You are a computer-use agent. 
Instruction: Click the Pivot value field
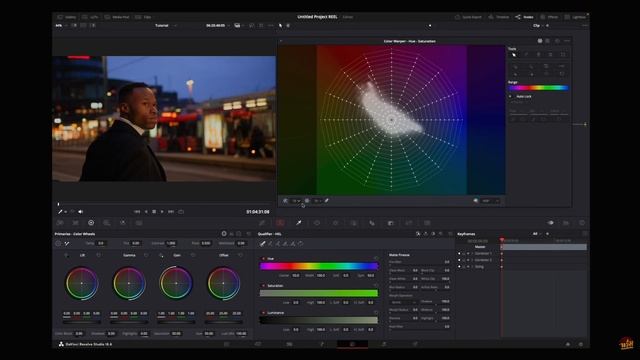[x=206, y=243]
